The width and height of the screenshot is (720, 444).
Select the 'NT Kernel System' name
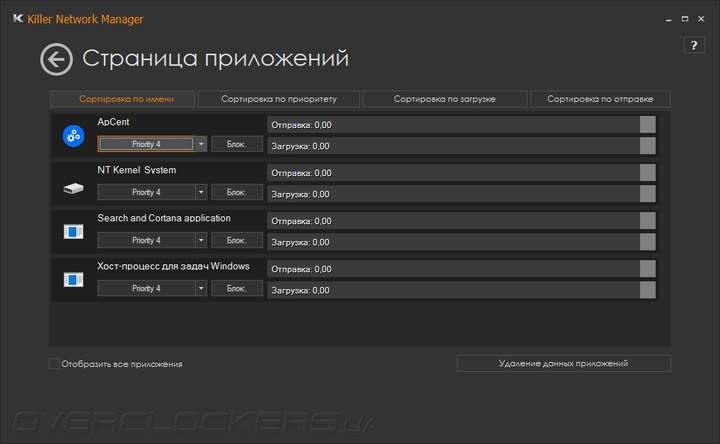(136, 170)
